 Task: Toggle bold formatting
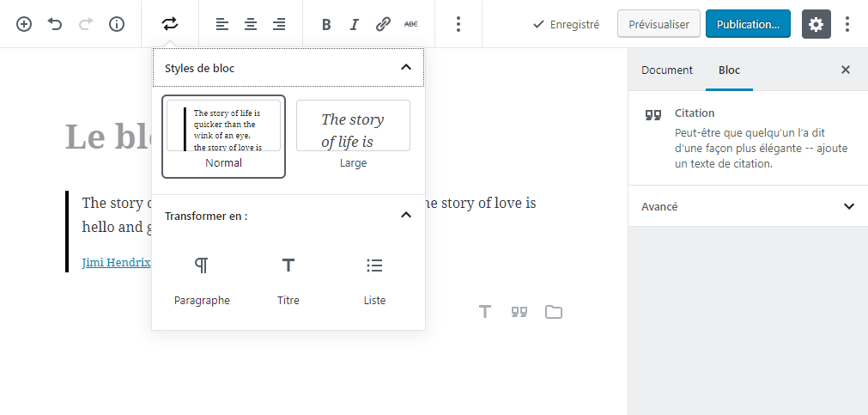point(326,24)
